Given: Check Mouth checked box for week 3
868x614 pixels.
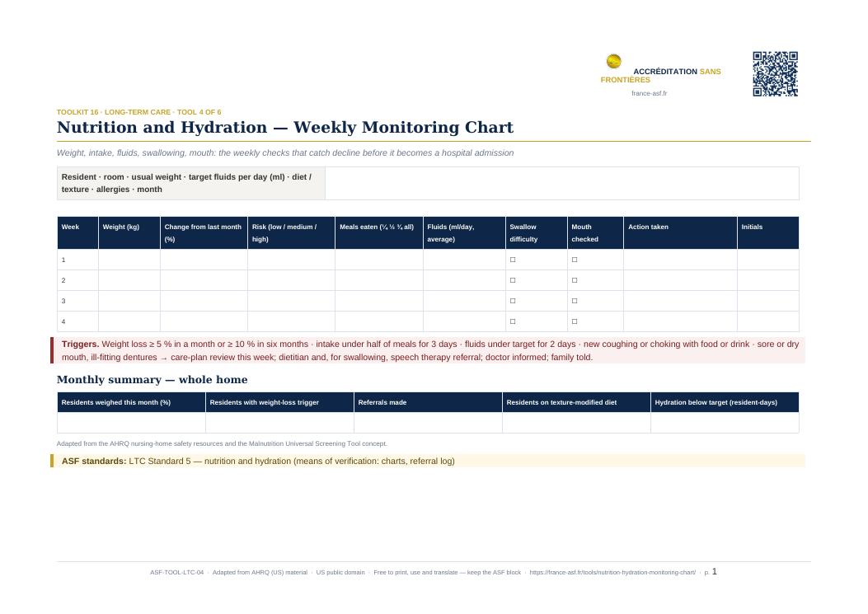Looking at the screenshot, I should 575,301.
